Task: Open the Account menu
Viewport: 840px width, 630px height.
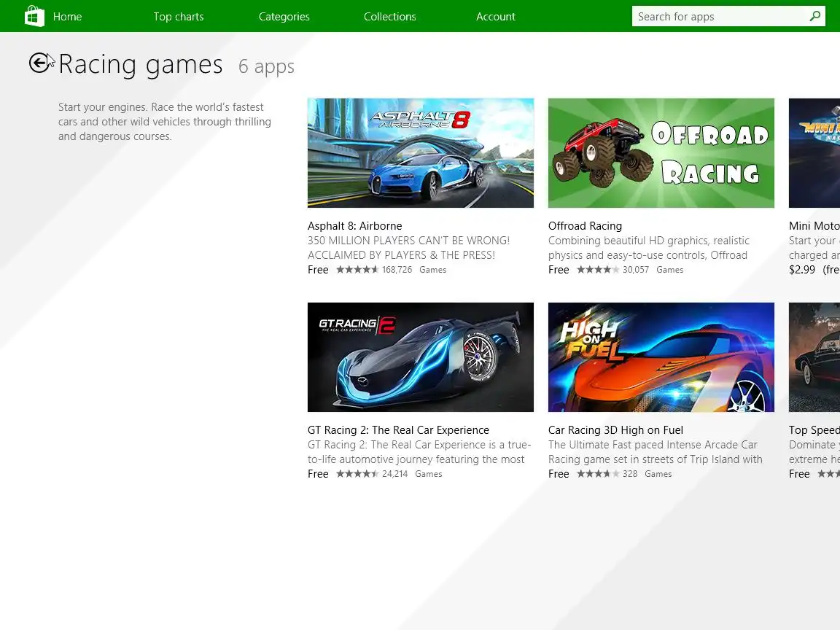Action: point(496,17)
